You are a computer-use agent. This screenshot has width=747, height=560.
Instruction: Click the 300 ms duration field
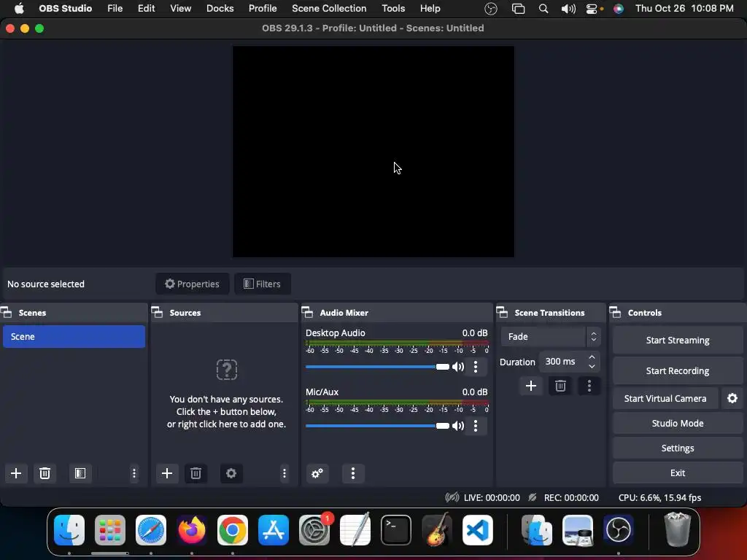coord(569,362)
